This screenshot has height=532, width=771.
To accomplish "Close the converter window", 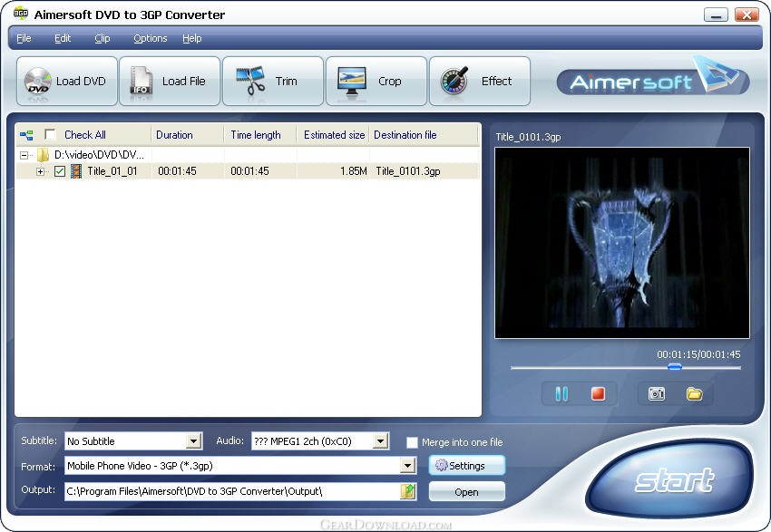I will pos(747,15).
